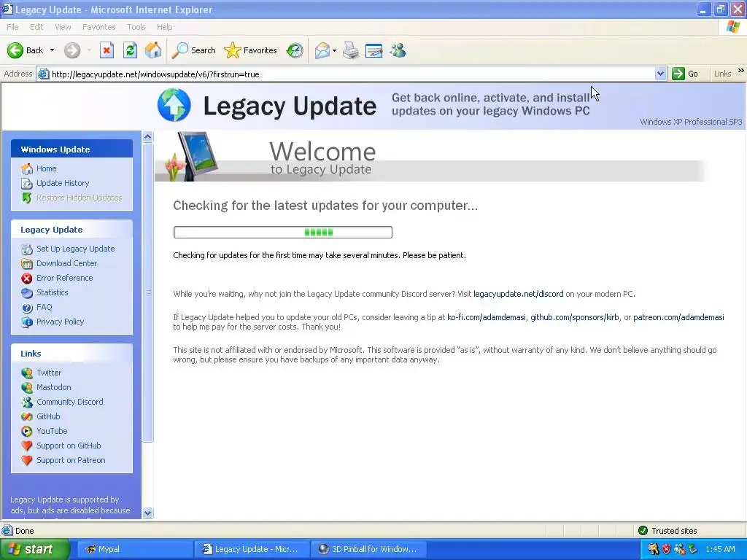This screenshot has width=747, height=560.
Task: Open the File menu
Action: [12, 27]
